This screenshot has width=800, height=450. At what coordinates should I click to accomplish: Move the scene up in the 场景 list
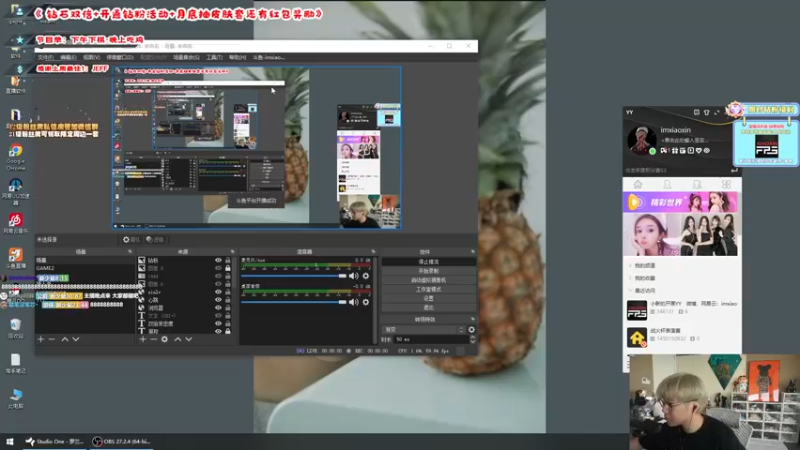65,339
